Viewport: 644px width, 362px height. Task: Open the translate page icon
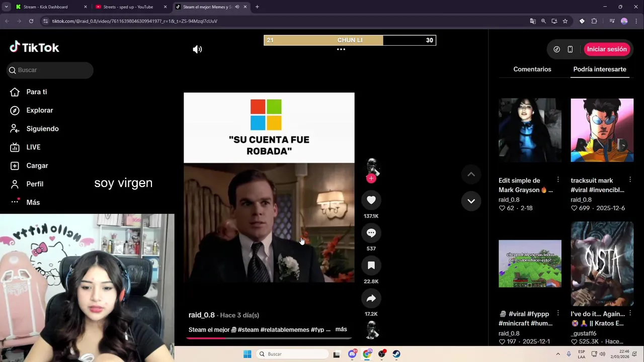(x=533, y=21)
